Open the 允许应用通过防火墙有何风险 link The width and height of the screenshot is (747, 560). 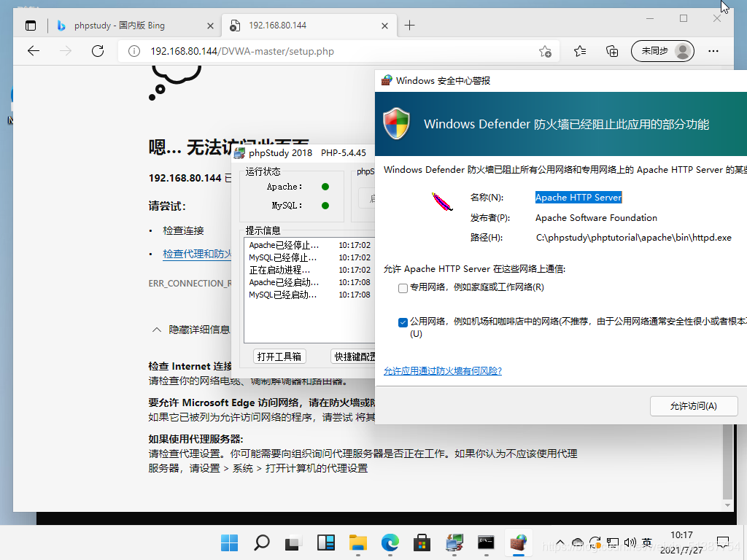[x=443, y=370]
